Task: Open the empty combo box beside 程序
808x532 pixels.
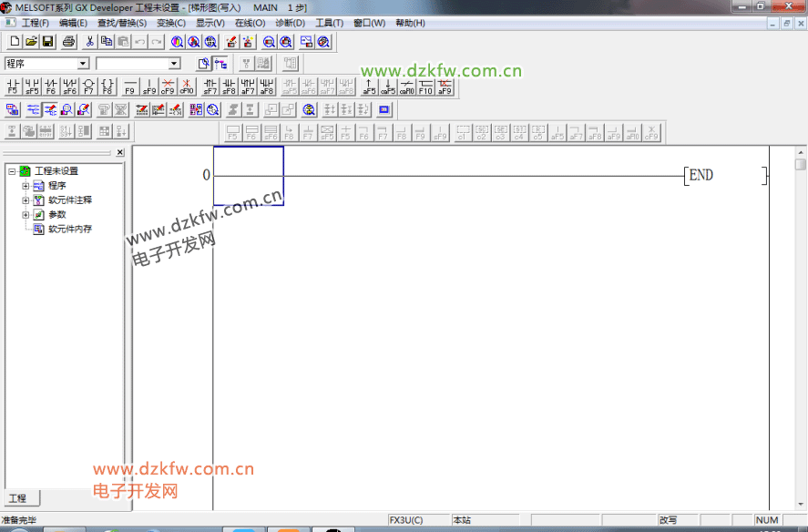Action: 174,64
